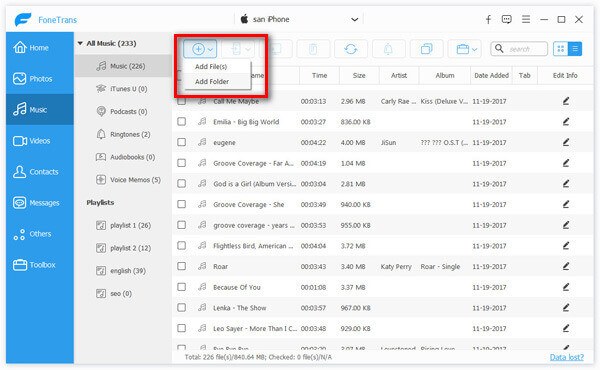Check the box for Emilia - Big Big World

point(182,122)
